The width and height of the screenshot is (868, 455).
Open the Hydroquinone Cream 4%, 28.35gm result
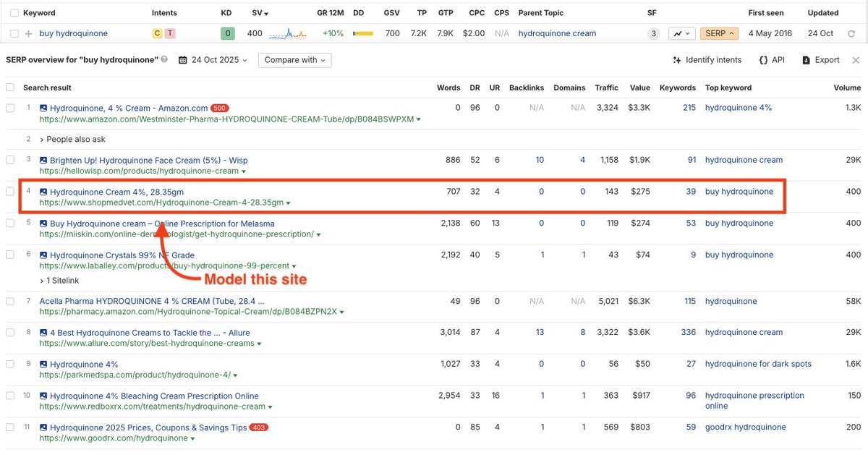pos(116,192)
